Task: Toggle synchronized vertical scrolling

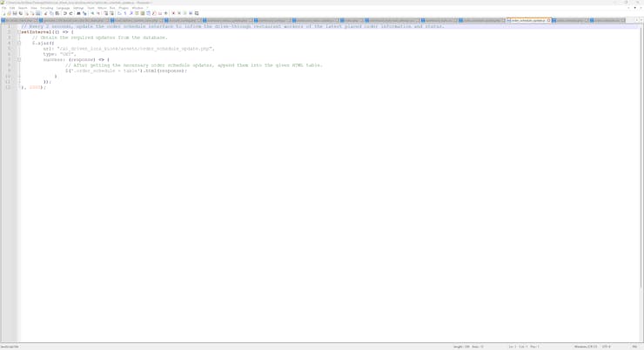Action: pyautogui.click(x=105, y=13)
